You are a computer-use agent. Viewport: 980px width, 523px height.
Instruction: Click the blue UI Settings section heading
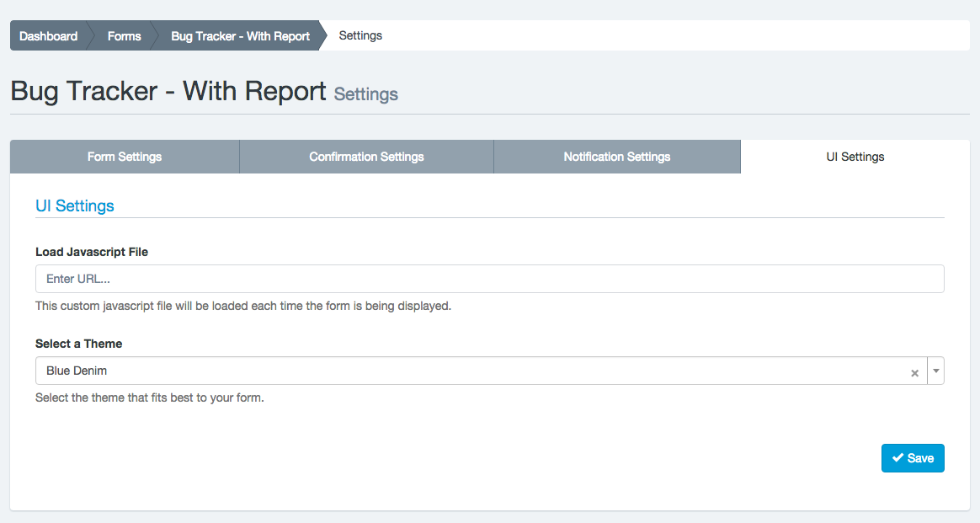75,205
